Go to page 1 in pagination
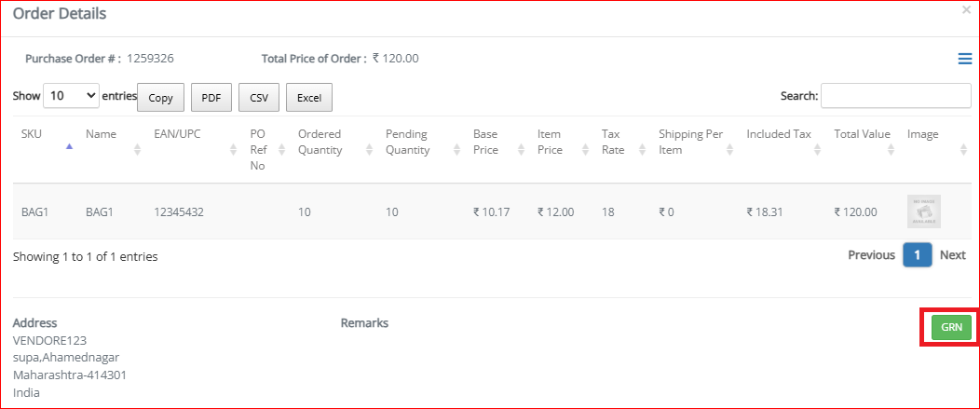980x409 pixels. [917, 255]
